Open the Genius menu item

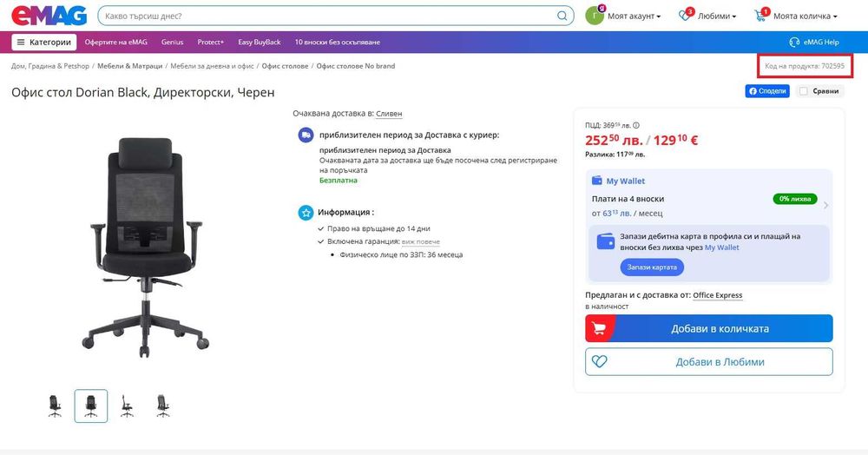(172, 42)
